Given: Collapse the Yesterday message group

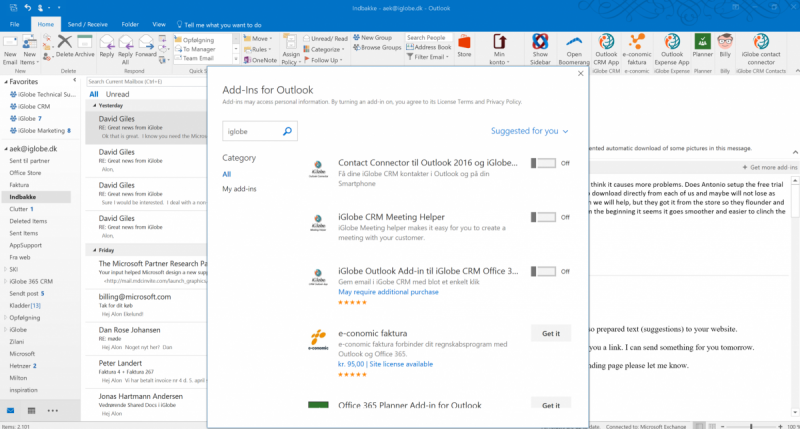Looking at the screenshot, I should 94,106.
